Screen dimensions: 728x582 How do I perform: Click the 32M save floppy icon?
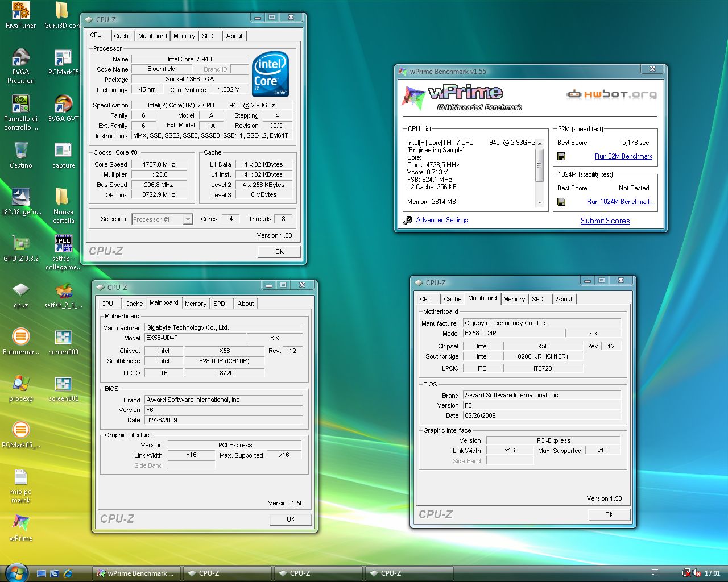[x=561, y=156]
